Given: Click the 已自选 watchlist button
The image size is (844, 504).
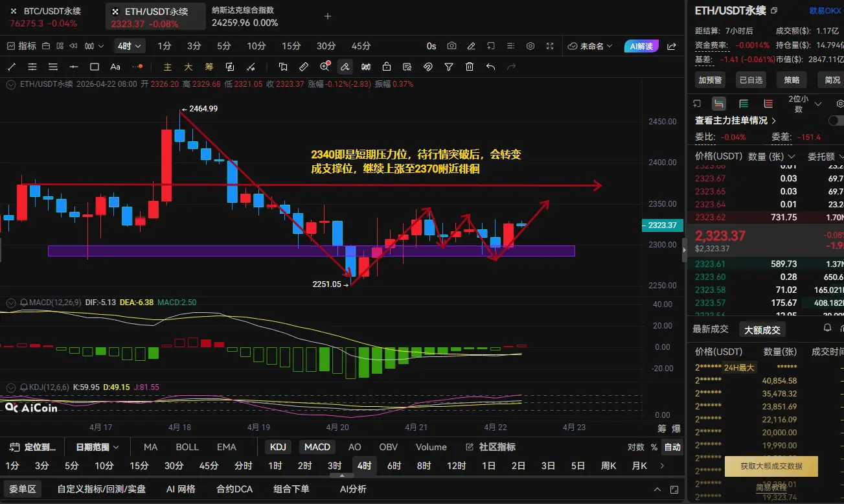Looking at the screenshot, I should [751, 80].
